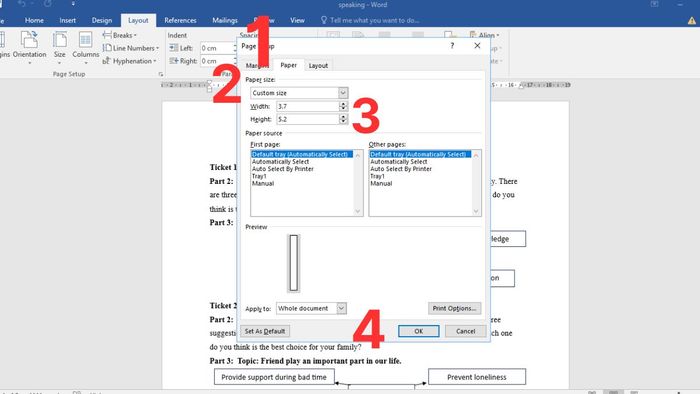Open the Hyphenation dropdown

pos(129,61)
